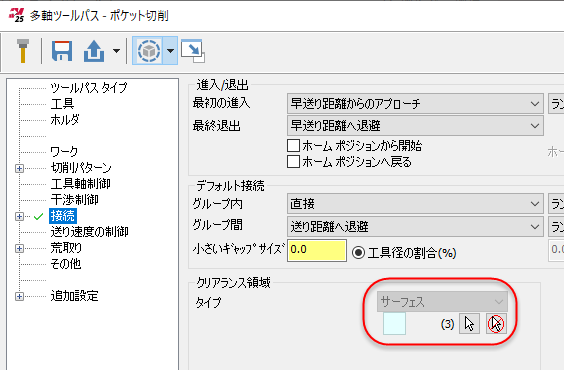This screenshot has height=370, width=564.
Task: Click the 小さいギャップサイズ input field
Action: (317, 250)
